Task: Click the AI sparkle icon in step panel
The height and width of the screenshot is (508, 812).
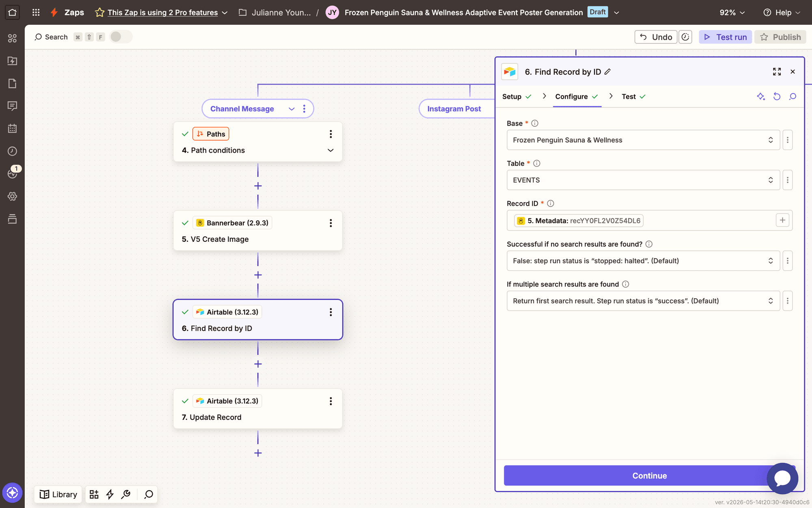Action: [x=761, y=97]
